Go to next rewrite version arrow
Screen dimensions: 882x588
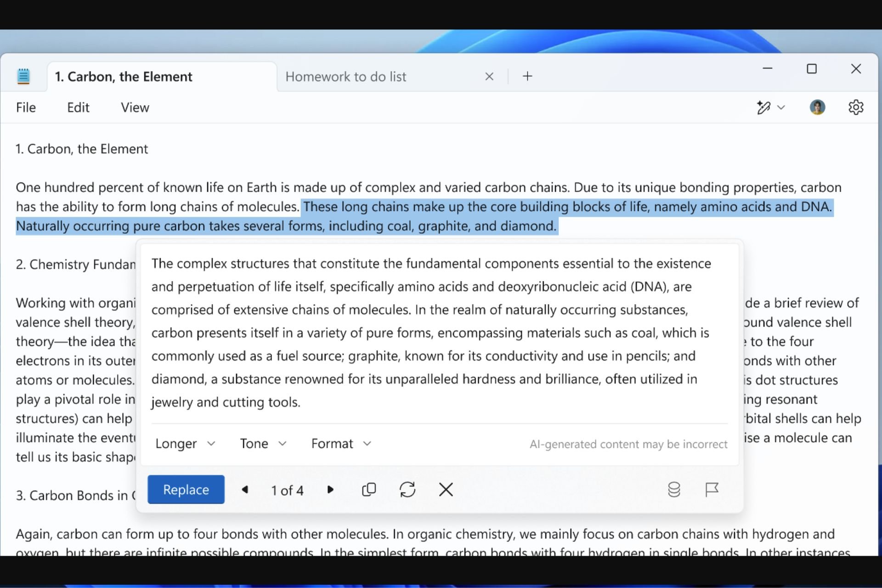(x=330, y=490)
